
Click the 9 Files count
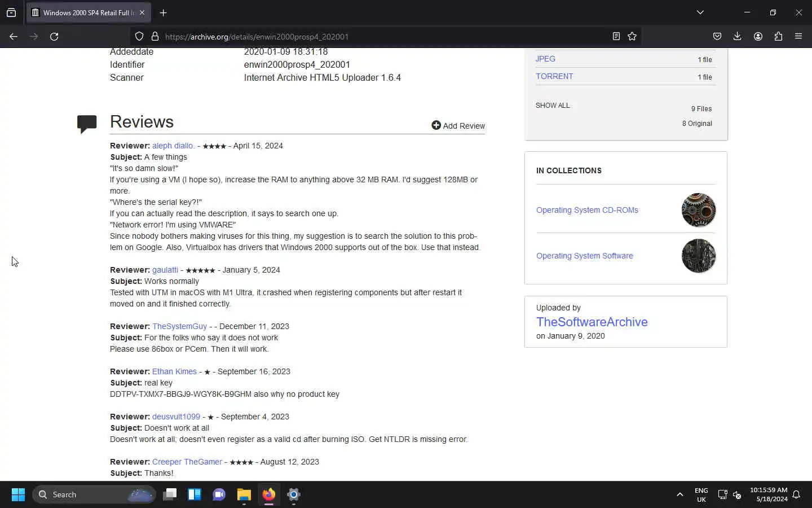[x=701, y=109]
